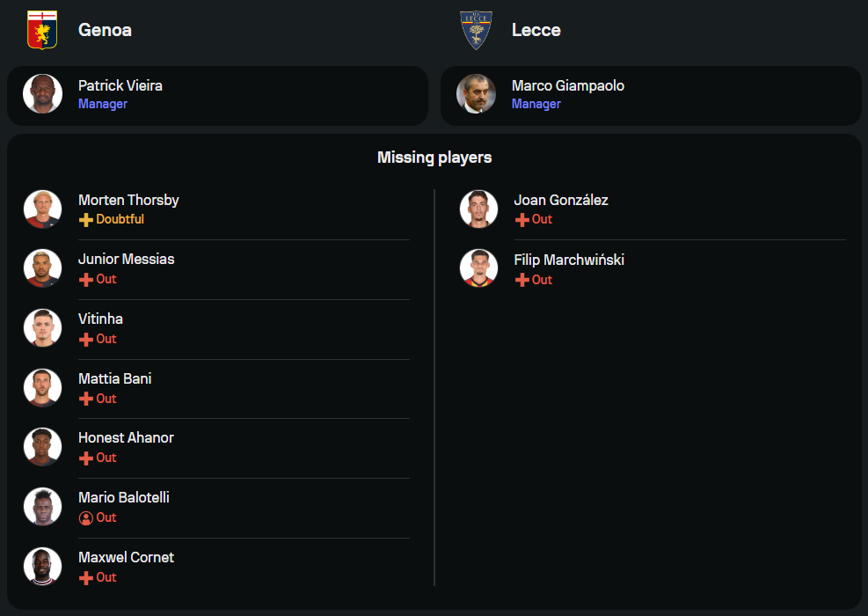Open Marco Giampaolo's manager photo
868x616 pixels.
point(476,94)
